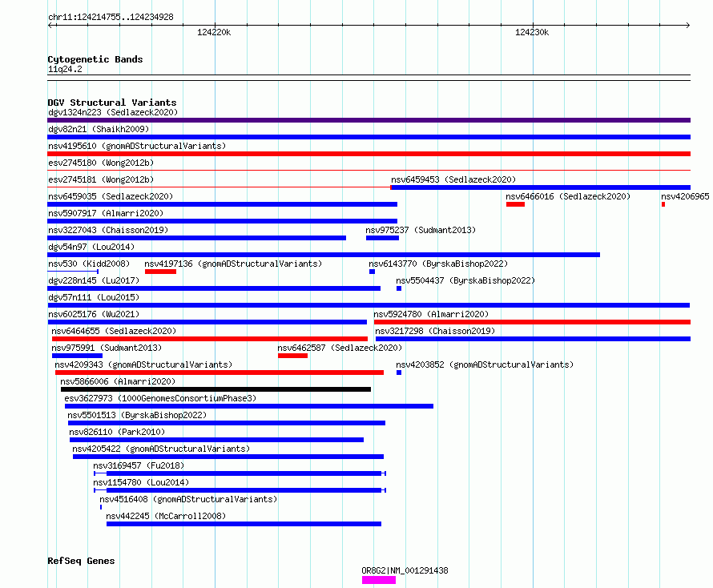Click the Cytogenetic Bands track title
The width and height of the screenshot is (713, 588).
click(95, 59)
